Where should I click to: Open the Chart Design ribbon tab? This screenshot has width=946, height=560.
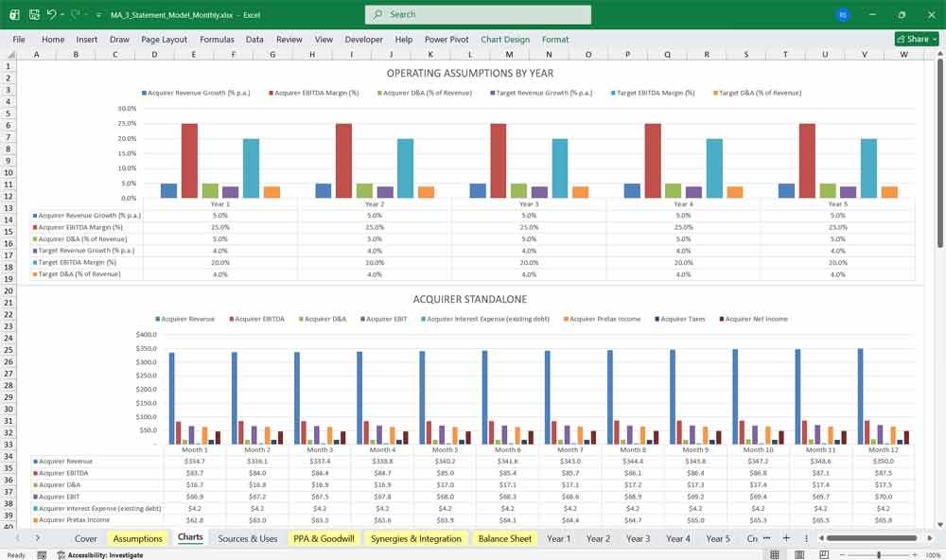tap(505, 39)
